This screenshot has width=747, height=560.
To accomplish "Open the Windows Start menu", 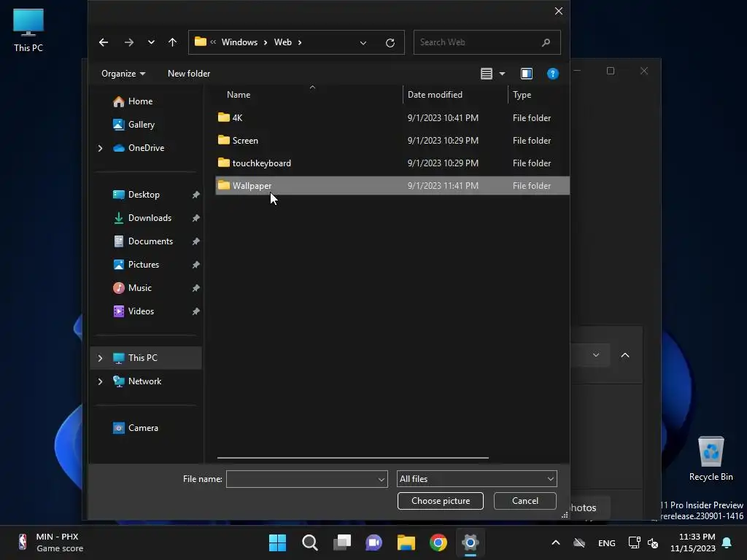I will [277, 542].
